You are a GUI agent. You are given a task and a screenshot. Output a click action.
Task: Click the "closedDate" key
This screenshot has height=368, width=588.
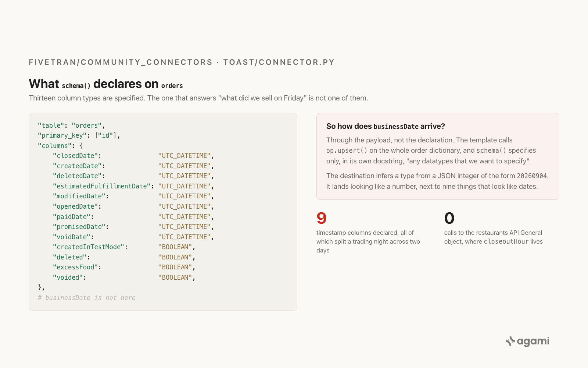coord(75,156)
